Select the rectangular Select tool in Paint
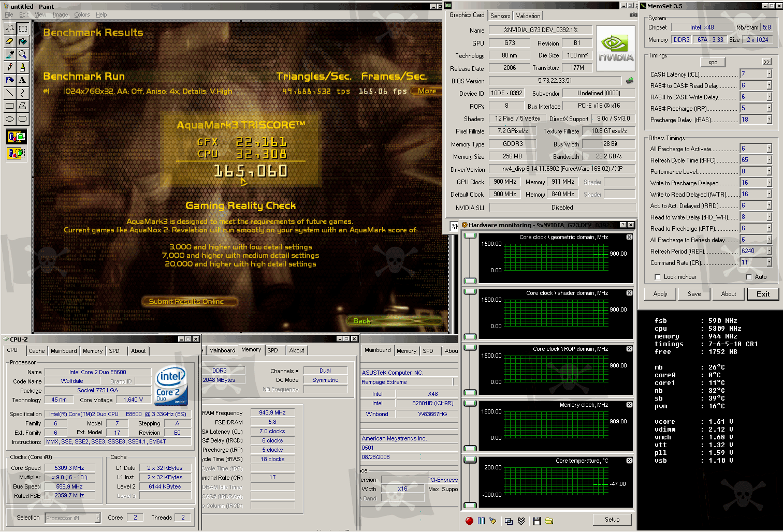783x532 pixels. (23, 28)
